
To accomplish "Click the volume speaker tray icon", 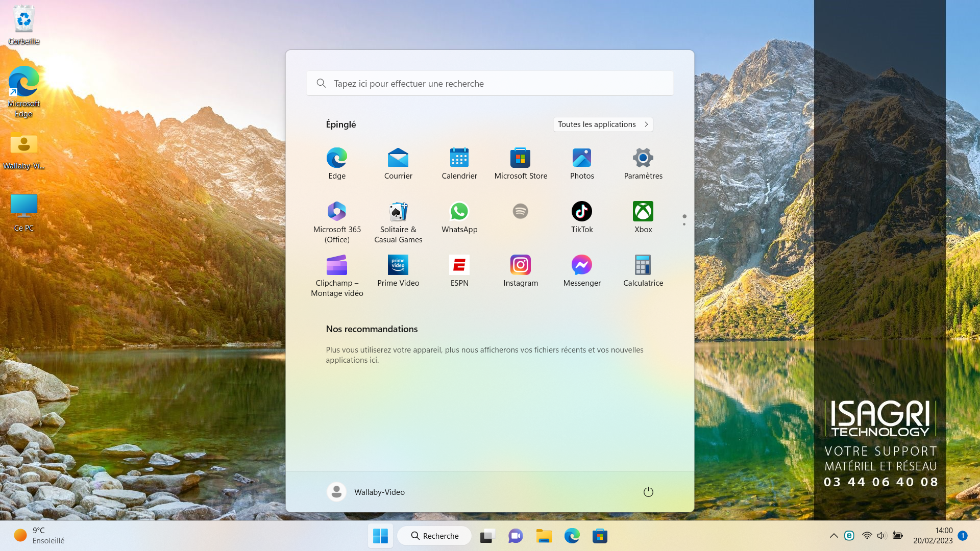I will pos(881,536).
